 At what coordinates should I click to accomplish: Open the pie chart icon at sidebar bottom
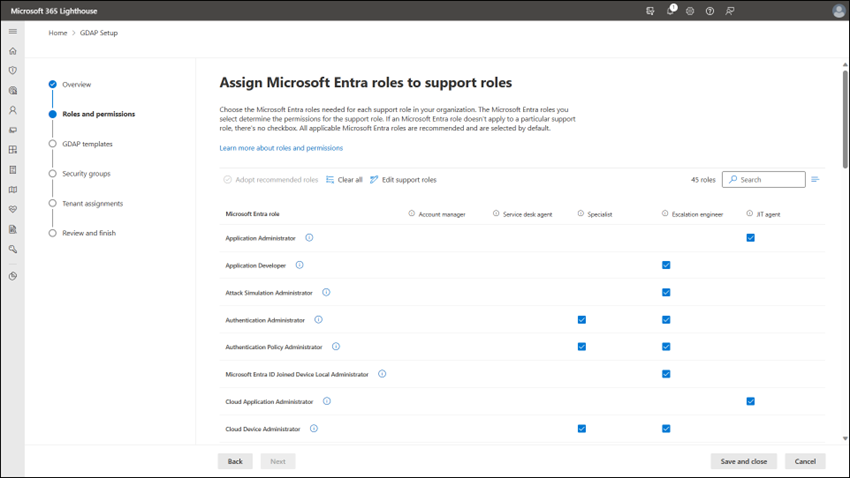click(x=13, y=276)
